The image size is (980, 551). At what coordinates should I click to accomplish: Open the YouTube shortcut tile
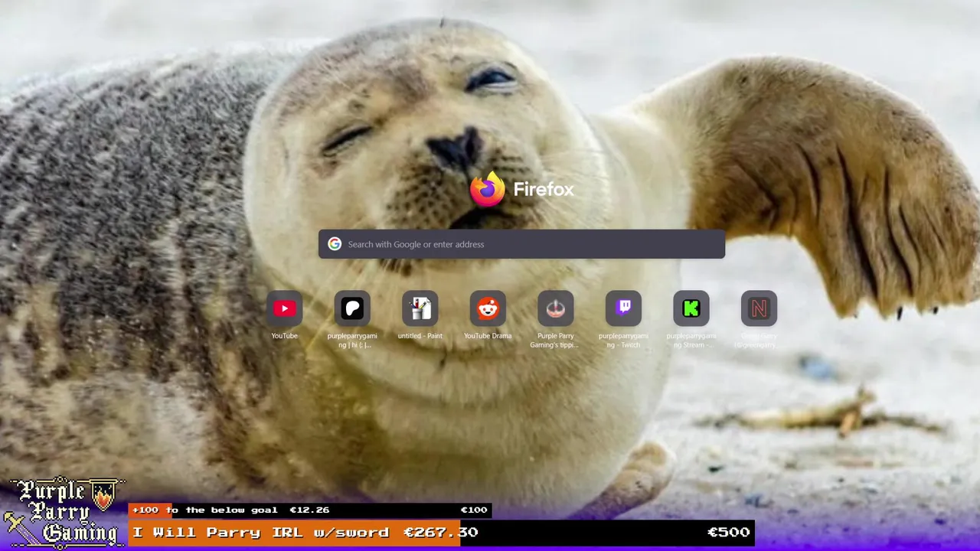click(x=284, y=308)
